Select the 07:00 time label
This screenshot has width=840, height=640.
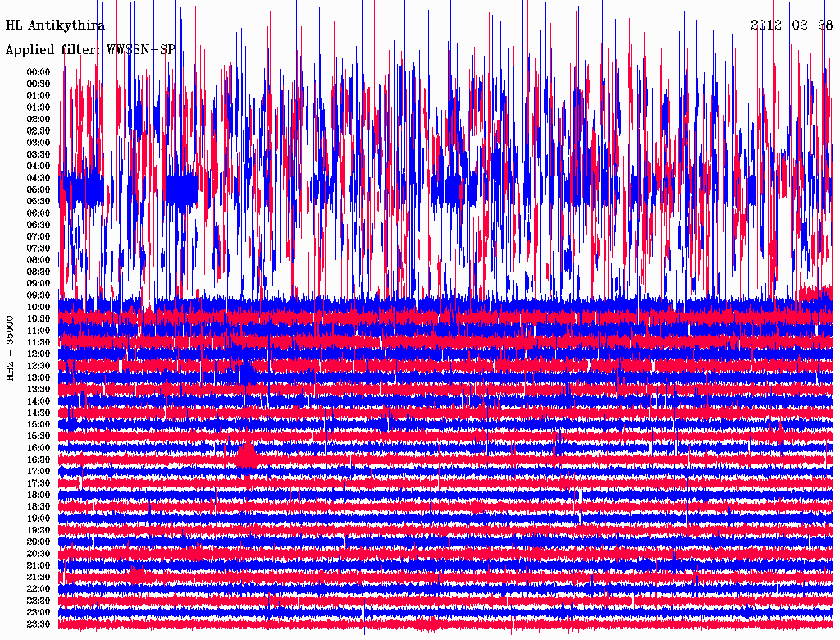[x=39, y=236]
